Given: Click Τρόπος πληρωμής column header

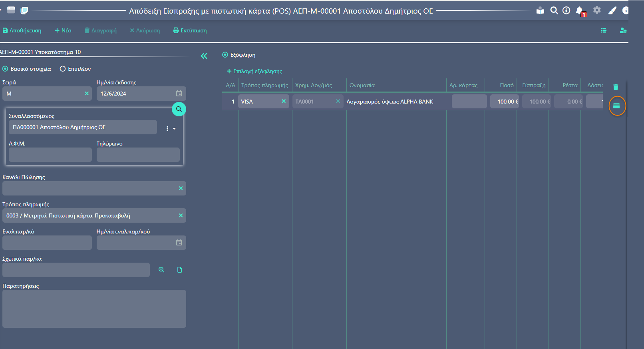Looking at the screenshot, I should click(x=264, y=85).
